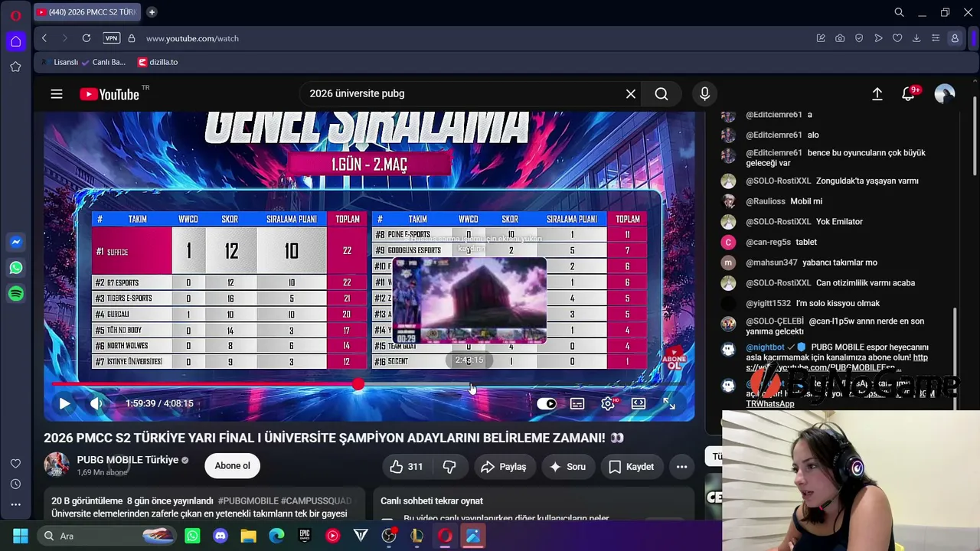
Task: Click the site padlock icon
Action: tap(132, 38)
